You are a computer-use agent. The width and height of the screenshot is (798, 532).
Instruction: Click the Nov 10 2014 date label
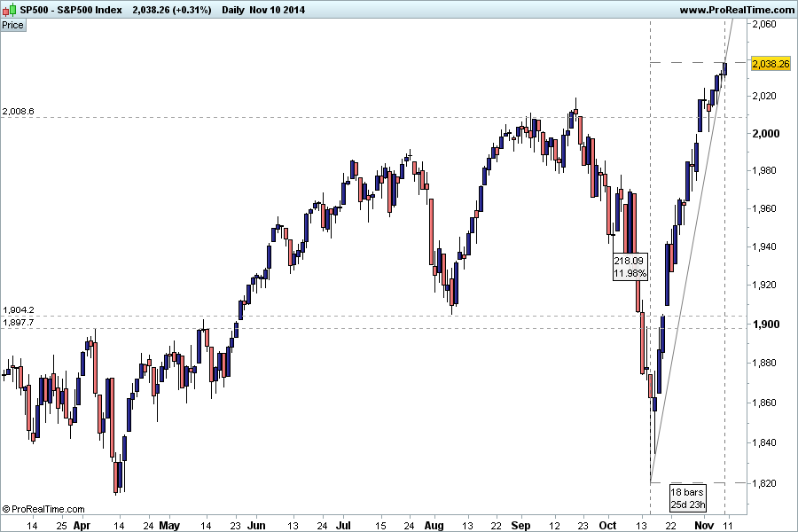tap(278, 10)
